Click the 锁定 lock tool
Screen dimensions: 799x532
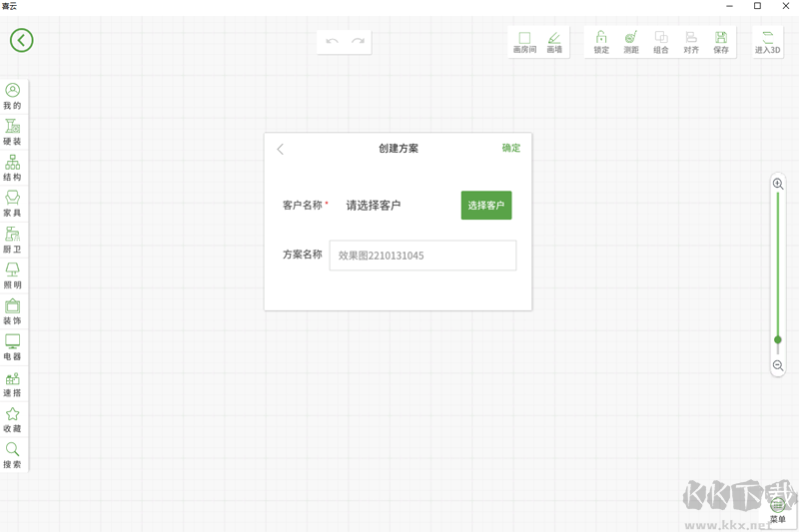click(601, 42)
